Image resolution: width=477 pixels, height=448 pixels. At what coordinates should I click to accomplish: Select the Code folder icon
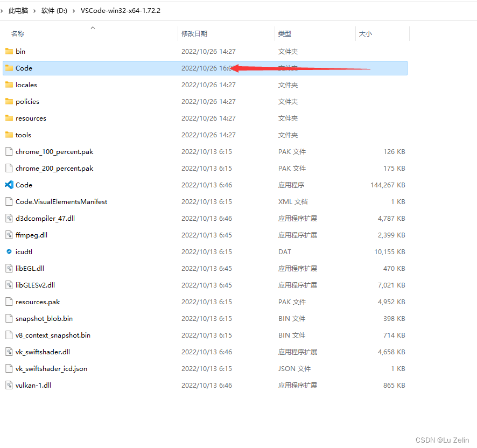[9, 68]
